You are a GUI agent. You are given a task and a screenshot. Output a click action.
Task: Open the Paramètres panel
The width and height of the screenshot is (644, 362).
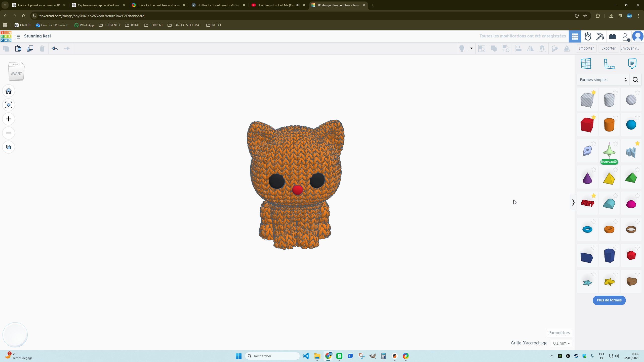[559, 333]
